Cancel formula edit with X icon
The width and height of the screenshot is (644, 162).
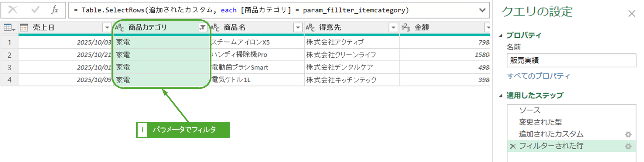13,10
